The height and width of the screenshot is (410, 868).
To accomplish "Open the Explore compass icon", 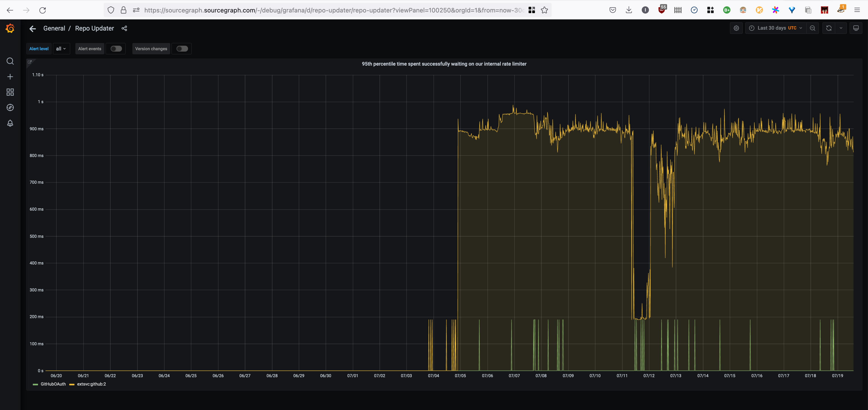I will 10,107.
